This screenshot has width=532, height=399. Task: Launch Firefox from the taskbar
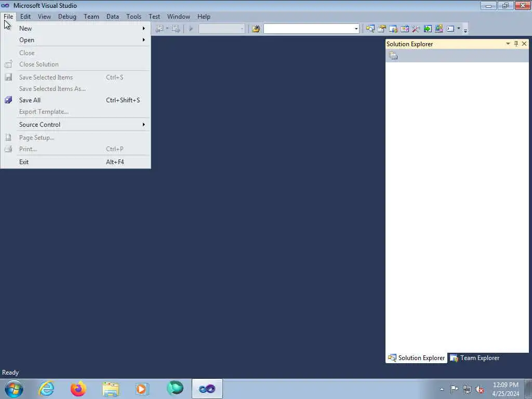pos(78,389)
